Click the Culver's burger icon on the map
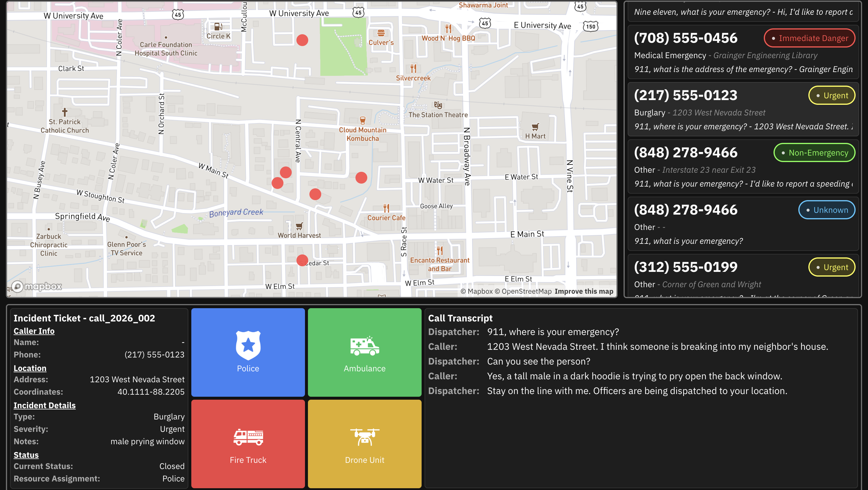 [381, 33]
